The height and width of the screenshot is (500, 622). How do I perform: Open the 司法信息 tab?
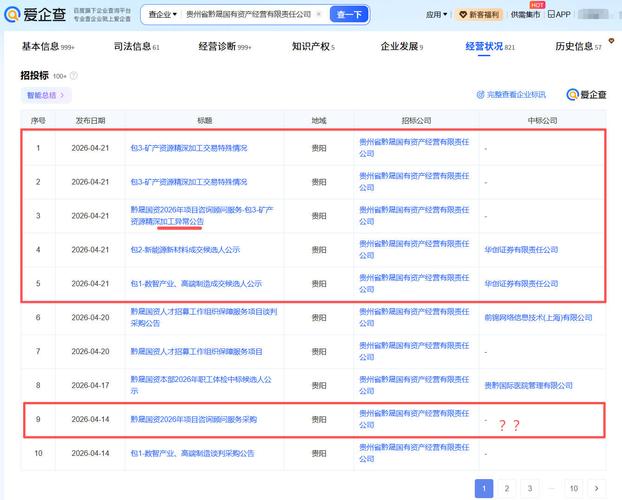(136, 46)
